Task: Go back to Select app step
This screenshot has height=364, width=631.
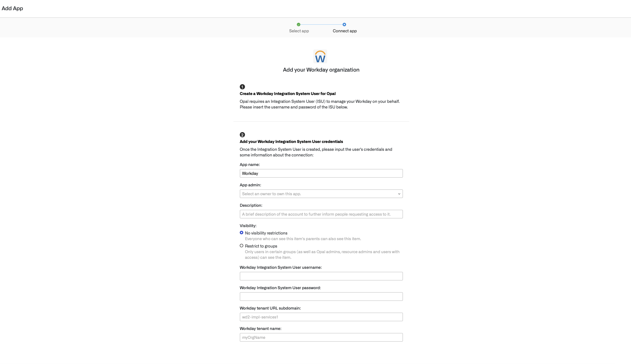Action: (x=299, y=31)
